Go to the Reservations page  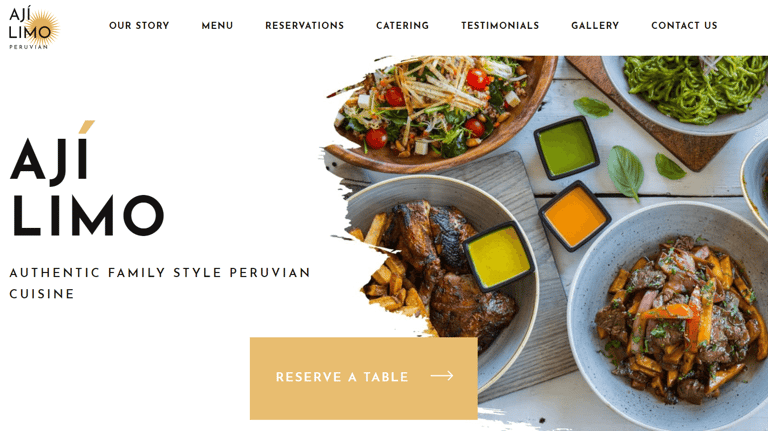tap(304, 25)
